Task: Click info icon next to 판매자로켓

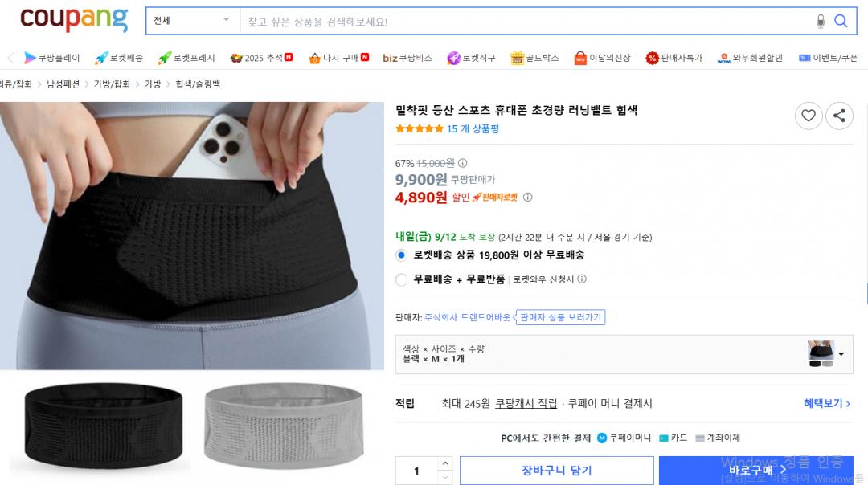Action: tap(527, 198)
